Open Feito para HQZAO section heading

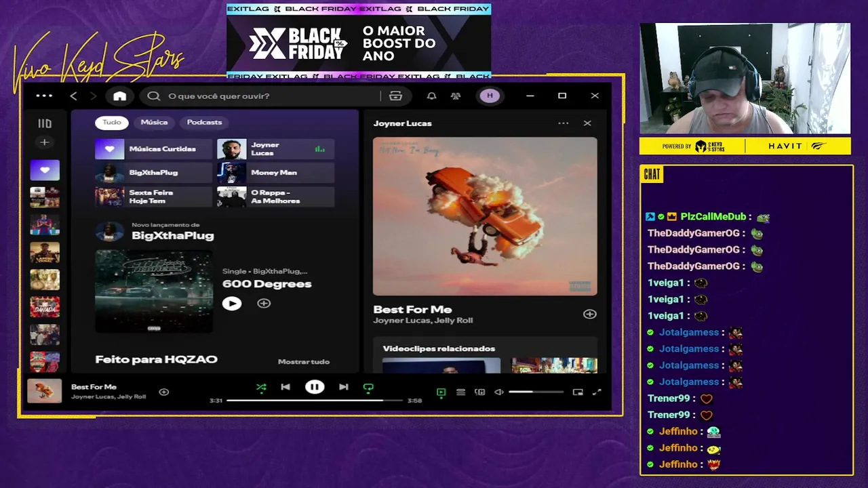(x=156, y=360)
